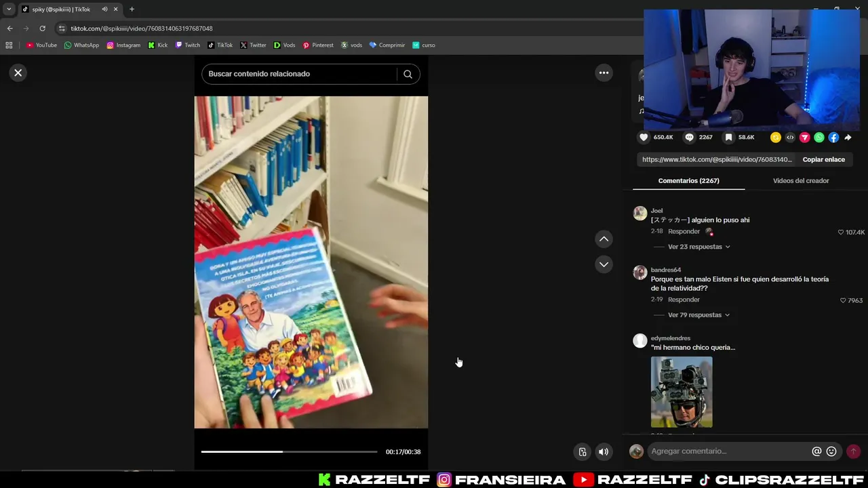Save video with the bookmark icon
This screenshot has height=488, width=868.
click(x=728, y=137)
